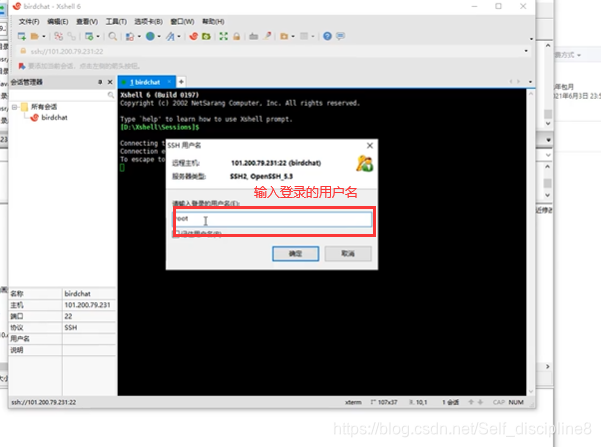
Task: Collapse the 所有会话 tree node
Action: point(14,107)
